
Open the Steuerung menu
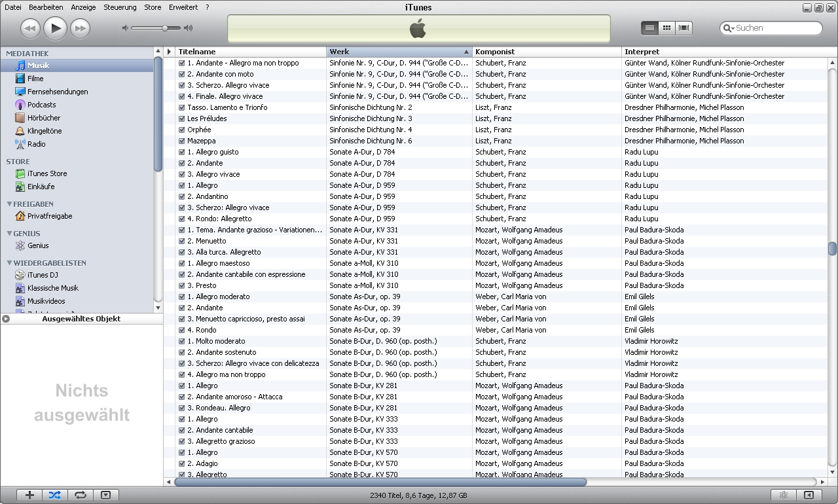point(120,7)
